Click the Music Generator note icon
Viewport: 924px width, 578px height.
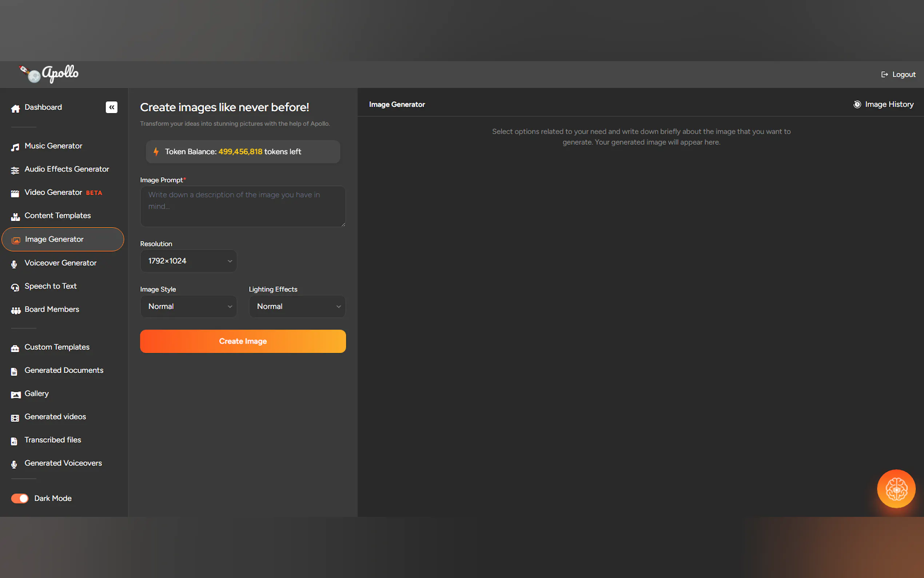[15, 147]
